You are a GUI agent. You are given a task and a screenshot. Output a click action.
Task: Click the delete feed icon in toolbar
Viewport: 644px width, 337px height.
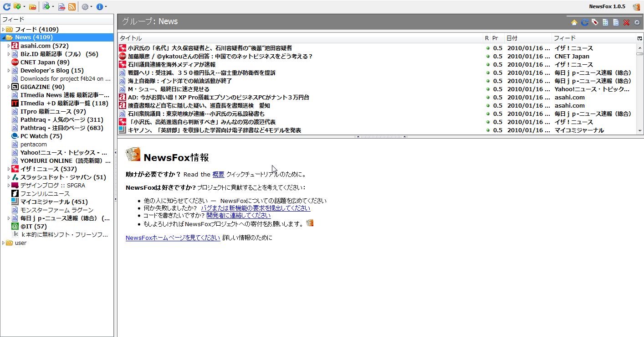click(x=61, y=6)
